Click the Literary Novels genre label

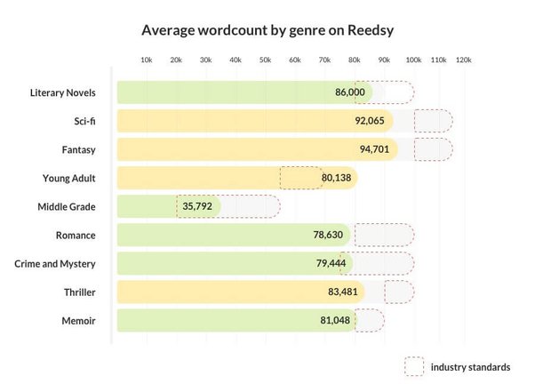coord(63,92)
